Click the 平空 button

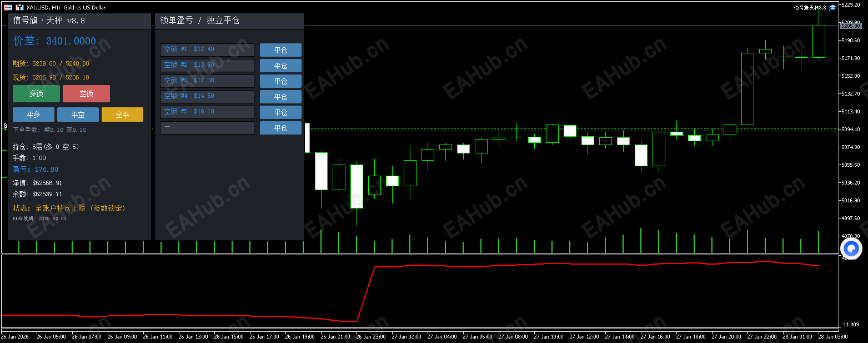78,115
